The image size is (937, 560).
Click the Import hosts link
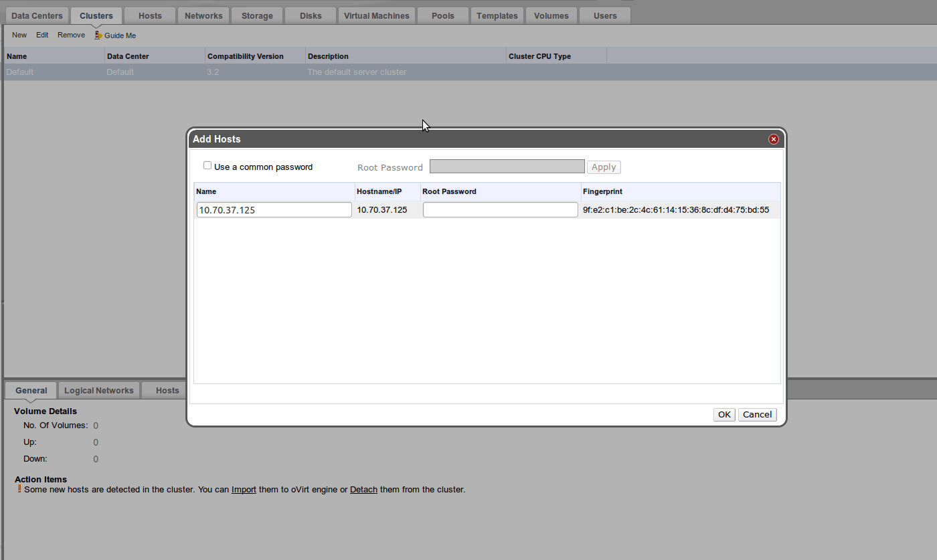click(x=244, y=490)
